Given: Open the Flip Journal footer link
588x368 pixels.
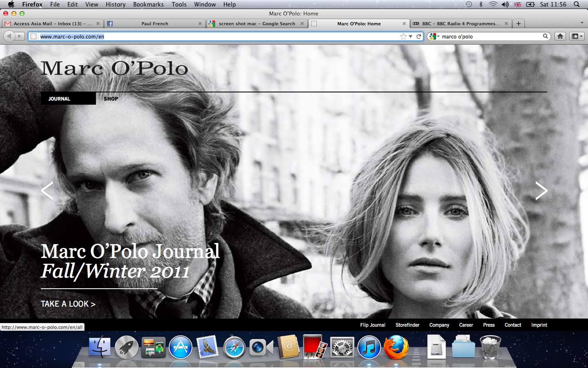Looking at the screenshot, I should [x=372, y=325].
